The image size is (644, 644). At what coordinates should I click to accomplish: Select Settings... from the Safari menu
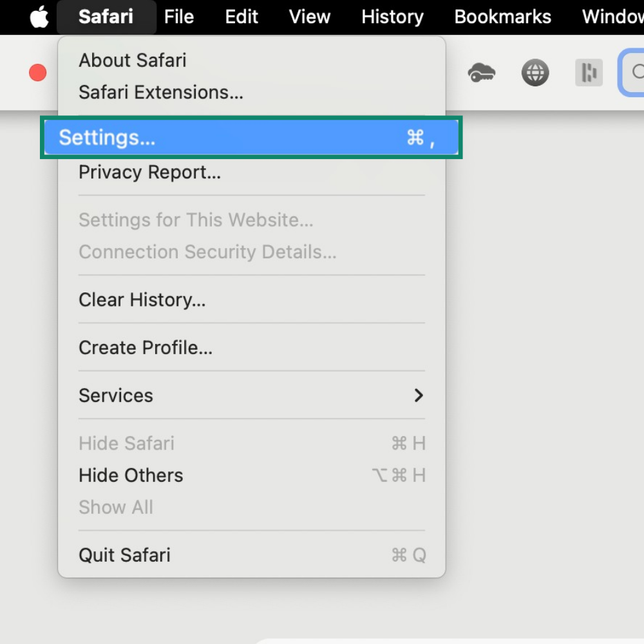(251, 137)
